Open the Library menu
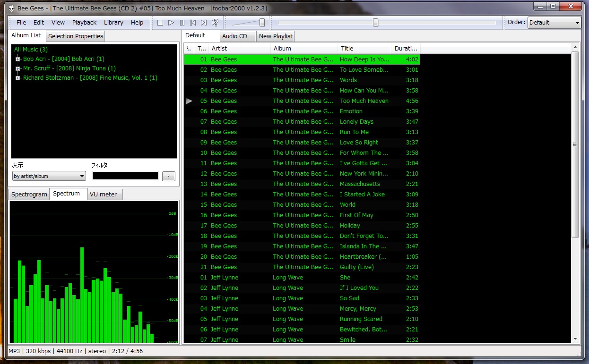 coord(113,23)
